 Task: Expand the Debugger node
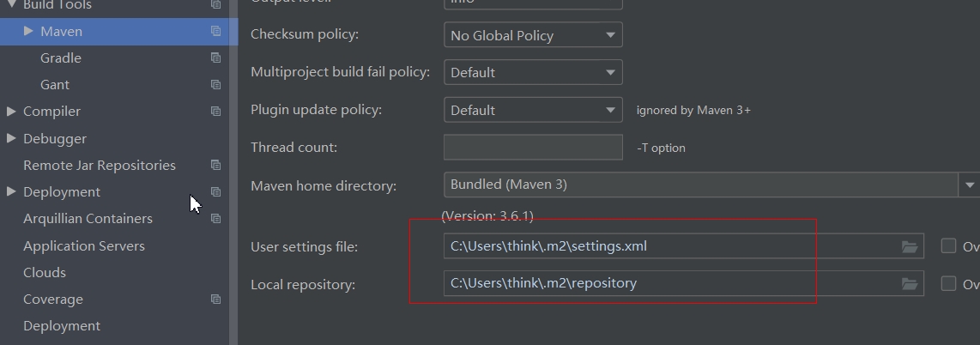click(11, 138)
